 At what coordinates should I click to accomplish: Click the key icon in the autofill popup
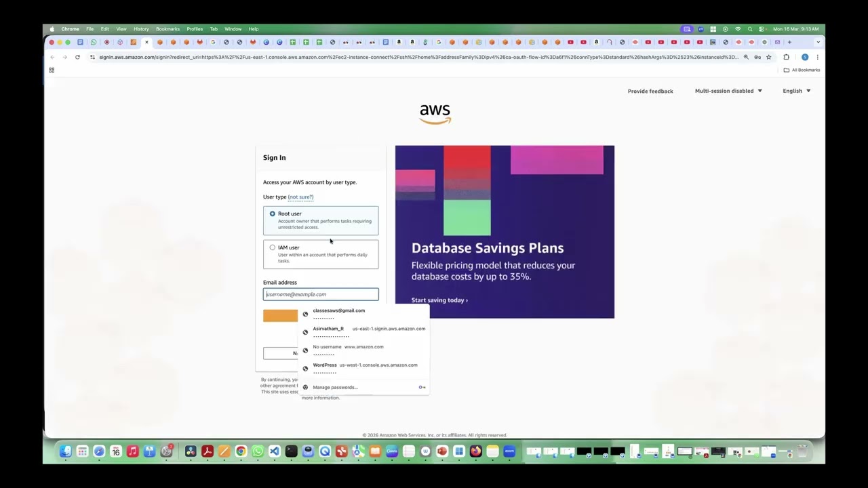click(x=422, y=388)
